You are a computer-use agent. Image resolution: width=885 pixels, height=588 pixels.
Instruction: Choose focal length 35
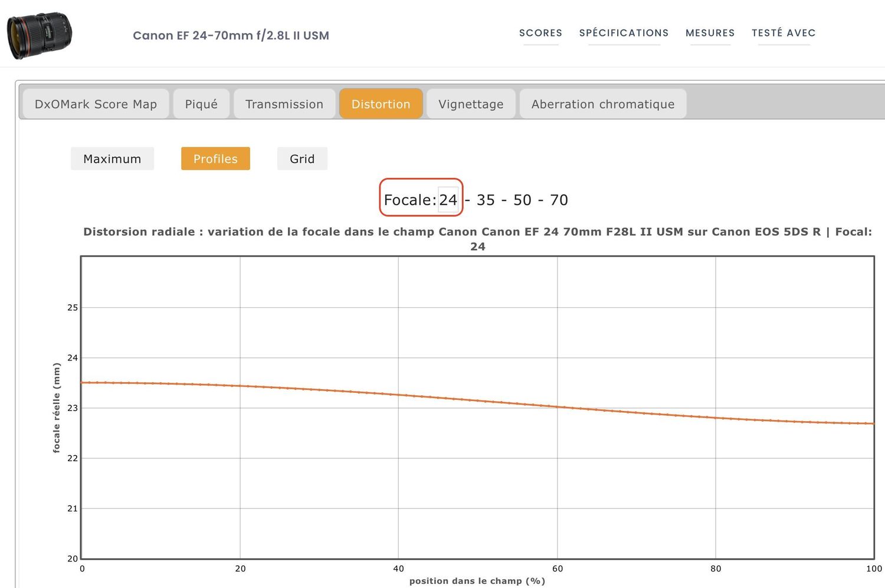pos(486,200)
